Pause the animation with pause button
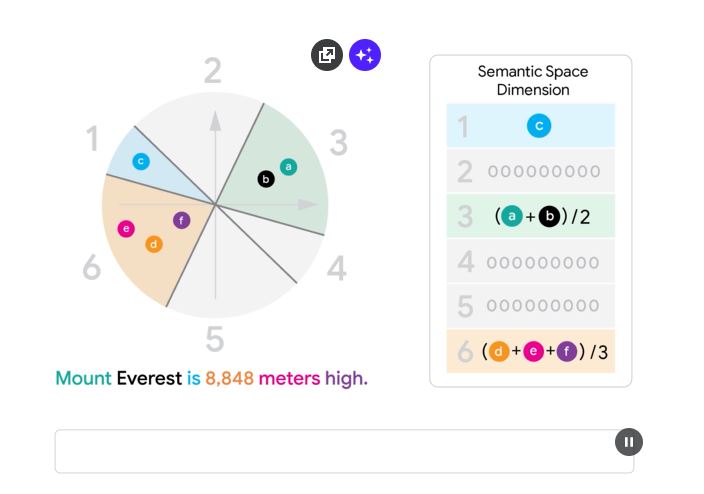The width and height of the screenshot is (704, 494). coord(629,442)
